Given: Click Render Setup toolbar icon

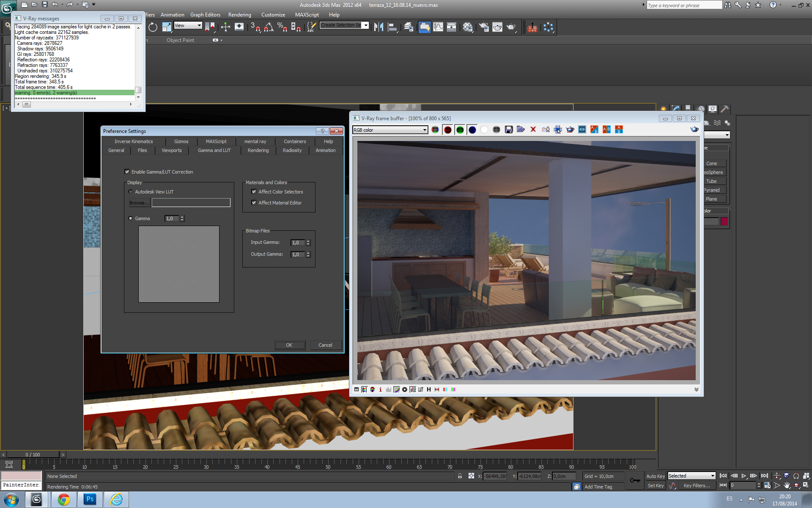Looking at the screenshot, I should (x=484, y=27).
